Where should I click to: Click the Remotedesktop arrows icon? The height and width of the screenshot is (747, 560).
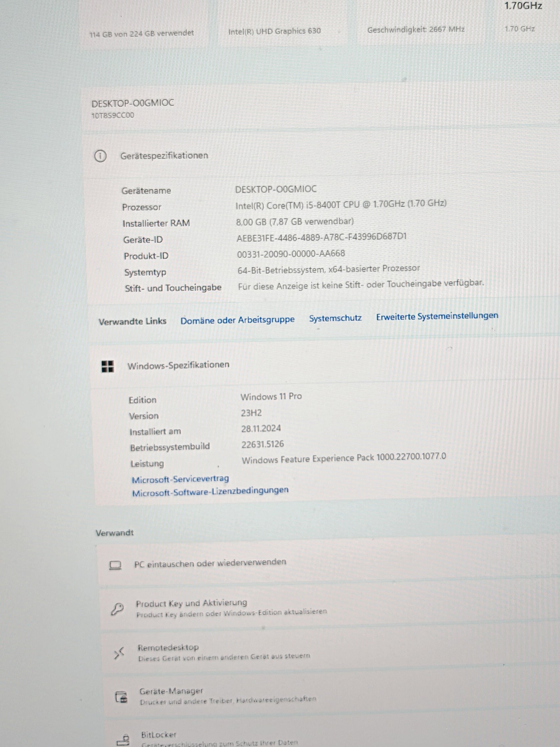(119, 653)
